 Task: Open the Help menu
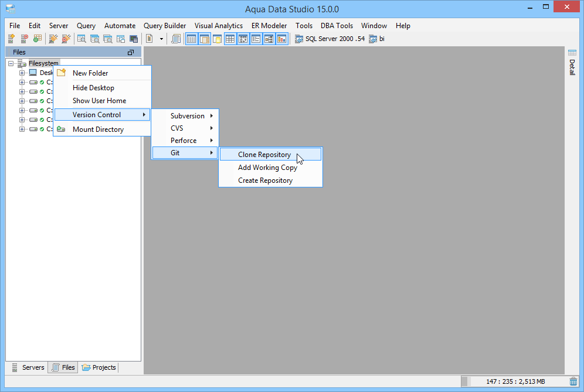(x=403, y=26)
